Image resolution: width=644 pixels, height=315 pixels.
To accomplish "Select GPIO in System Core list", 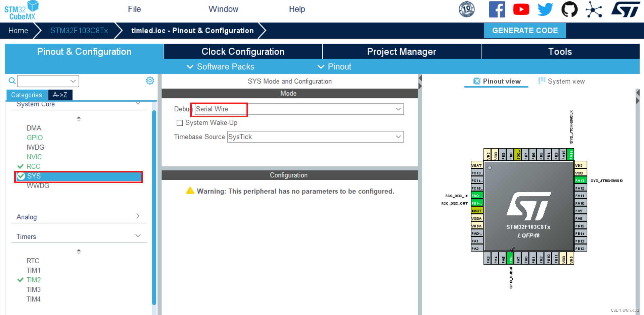I will 35,137.
